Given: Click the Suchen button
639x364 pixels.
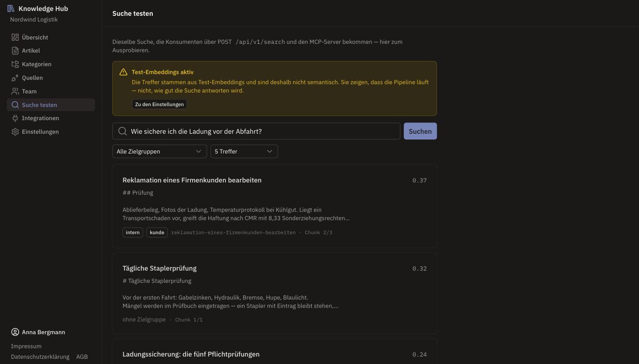Looking at the screenshot, I should 420,131.
